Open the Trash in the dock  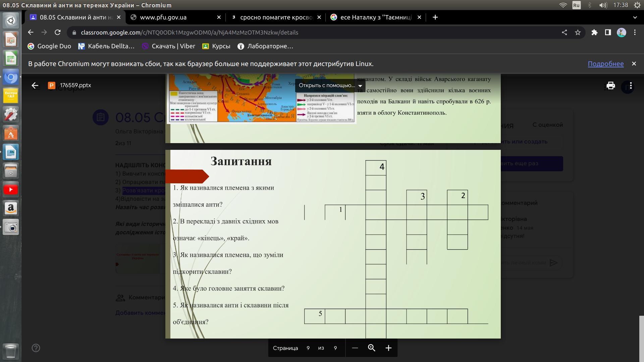point(11,351)
